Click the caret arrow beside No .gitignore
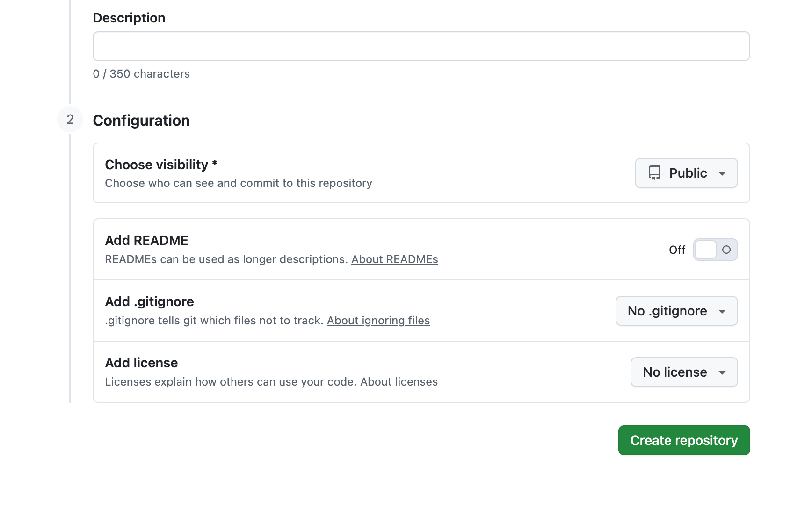The height and width of the screenshot is (530, 812). coord(722,311)
